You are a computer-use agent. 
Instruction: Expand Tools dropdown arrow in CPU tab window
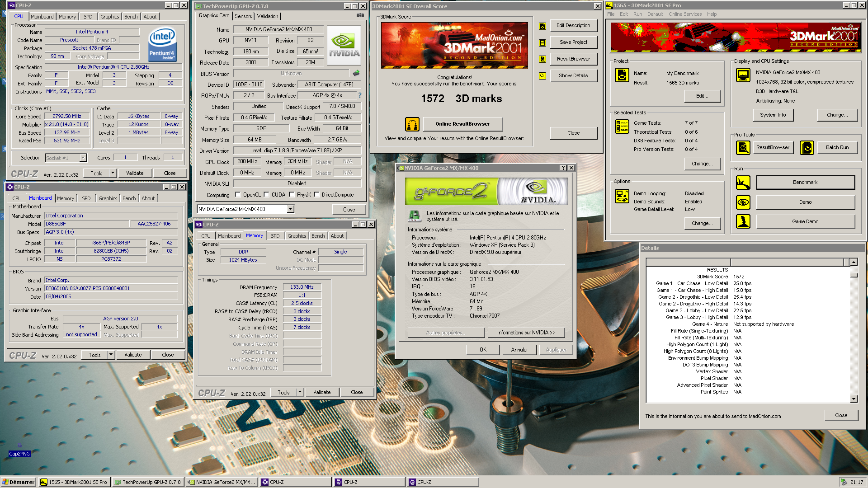coord(113,173)
